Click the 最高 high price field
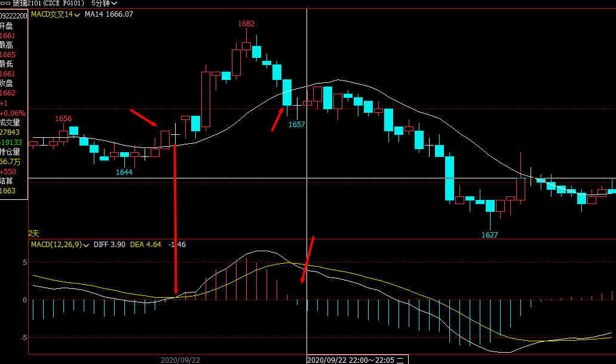Viewport: 616px width, 364px height. click(7, 45)
